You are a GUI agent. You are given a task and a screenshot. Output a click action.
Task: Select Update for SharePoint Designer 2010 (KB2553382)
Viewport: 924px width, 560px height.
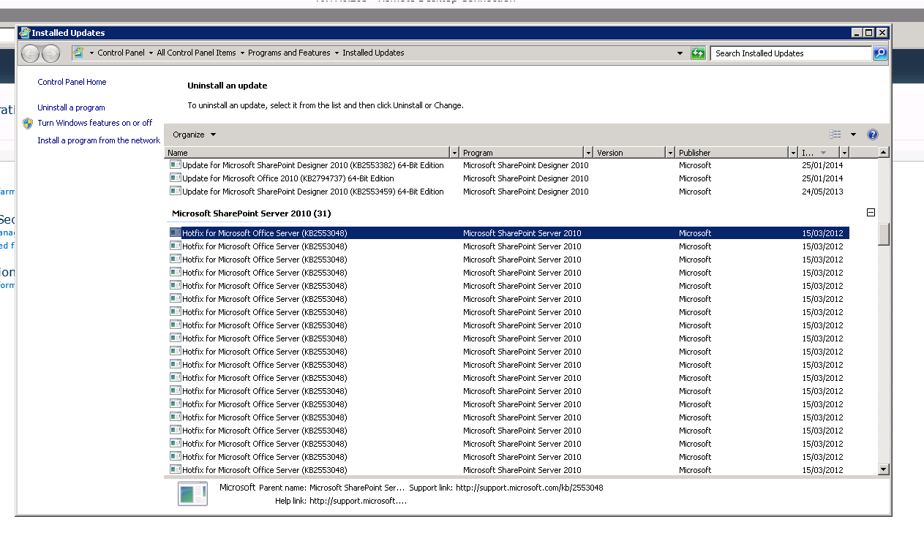313,165
